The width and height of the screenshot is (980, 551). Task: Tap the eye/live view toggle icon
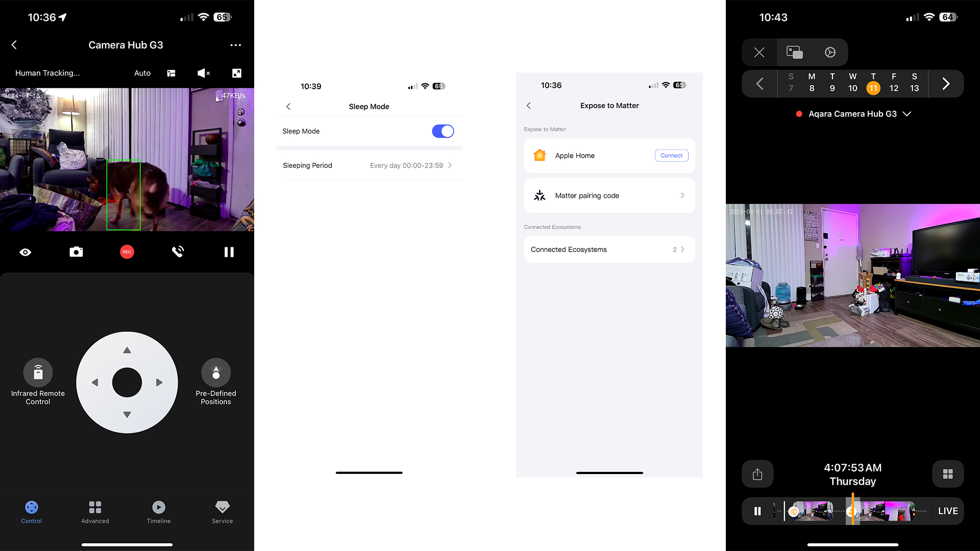pos(25,252)
